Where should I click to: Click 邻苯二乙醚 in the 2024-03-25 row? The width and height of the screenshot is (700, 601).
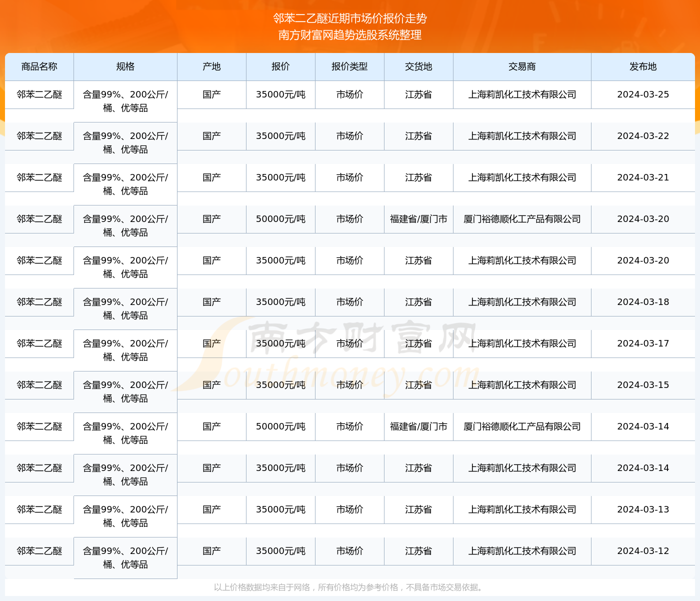point(39,94)
